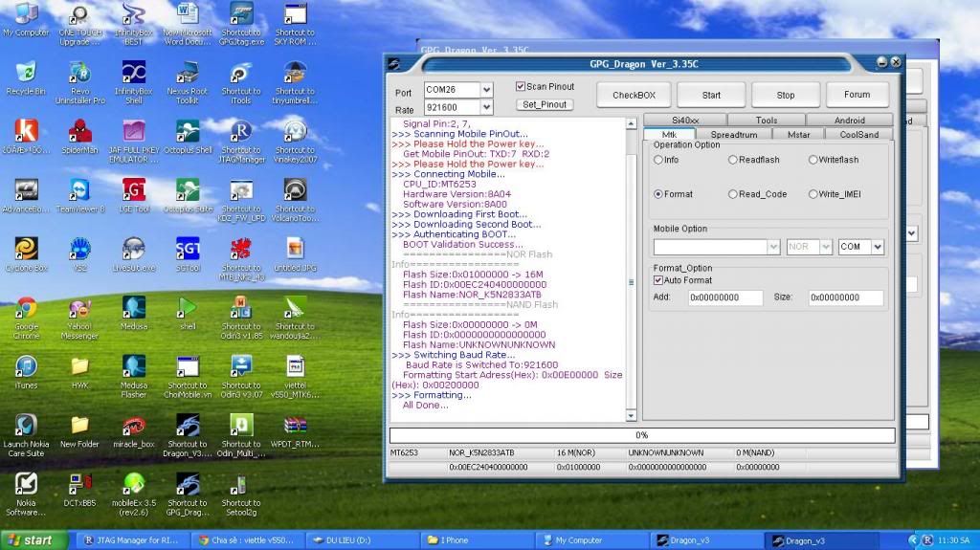Open Octoplus Suite icon
This screenshot has height=550, width=980.
pos(188,196)
